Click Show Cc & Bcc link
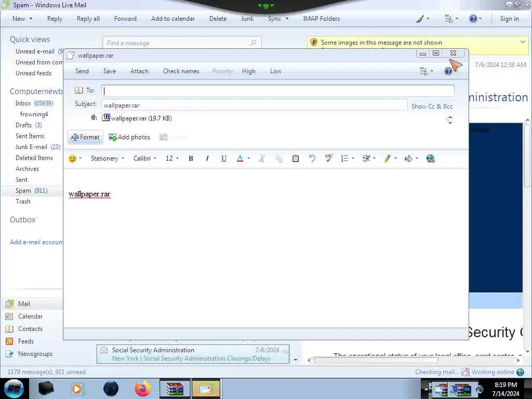532x399 pixels. [432, 106]
